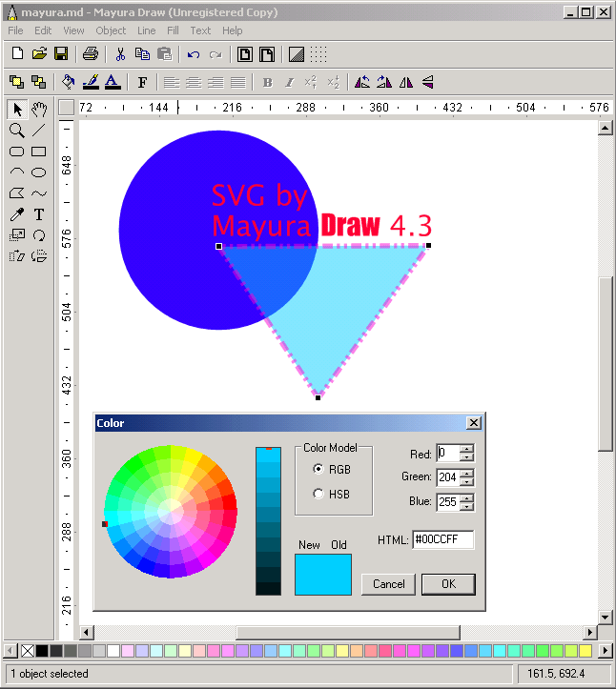The height and width of the screenshot is (689, 616).
Task: Open the Line menu
Action: point(147,30)
